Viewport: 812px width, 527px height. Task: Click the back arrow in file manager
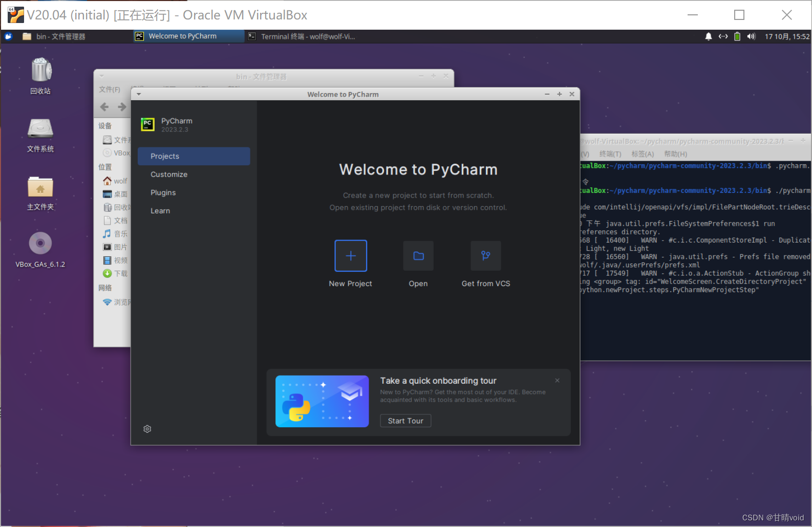(x=104, y=106)
